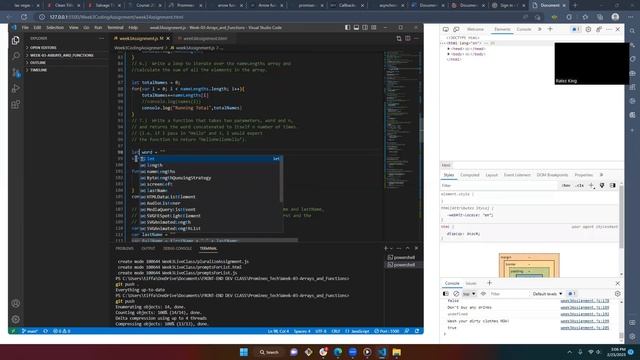Open the Explorer view in VS Code

(x=16, y=40)
